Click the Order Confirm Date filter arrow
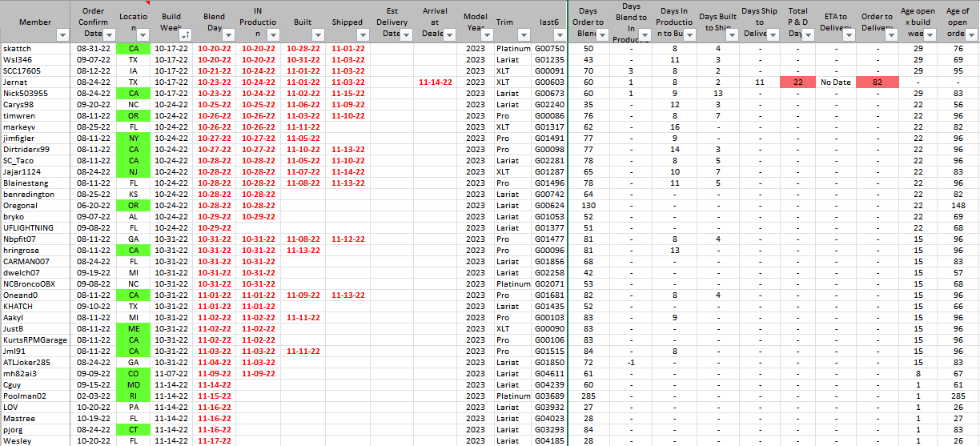980x446 pixels. (x=109, y=35)
